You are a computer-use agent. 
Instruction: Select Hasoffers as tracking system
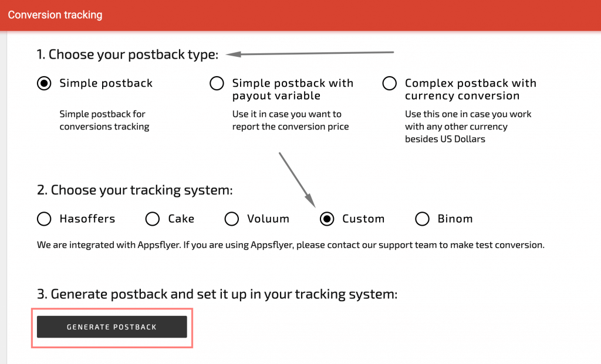tap(44, 219)
